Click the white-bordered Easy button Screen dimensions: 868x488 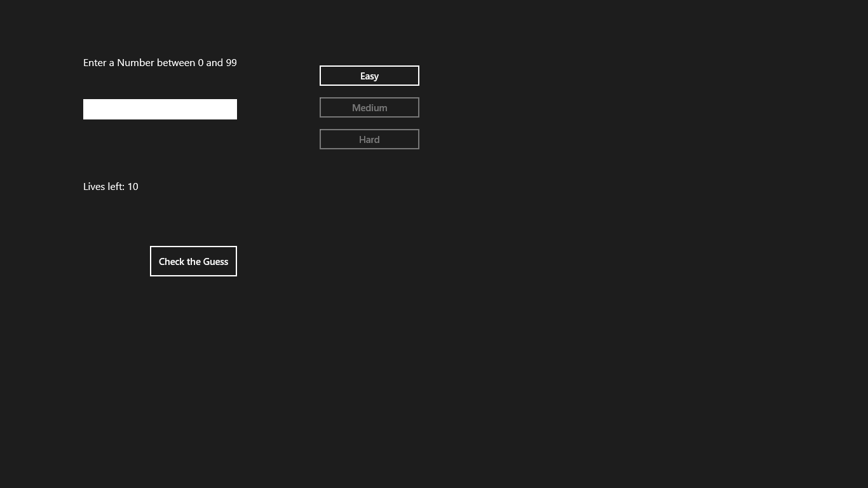tap(369, 76)
